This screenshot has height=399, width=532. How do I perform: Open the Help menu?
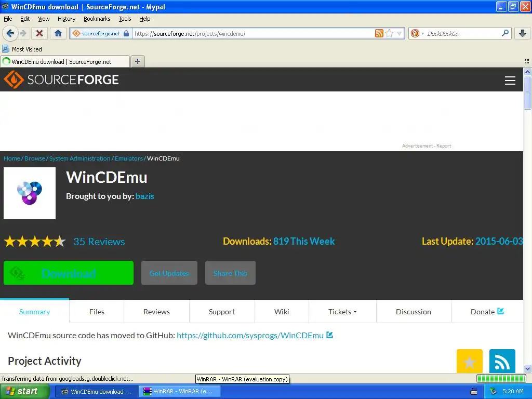[x=144, y=19]
